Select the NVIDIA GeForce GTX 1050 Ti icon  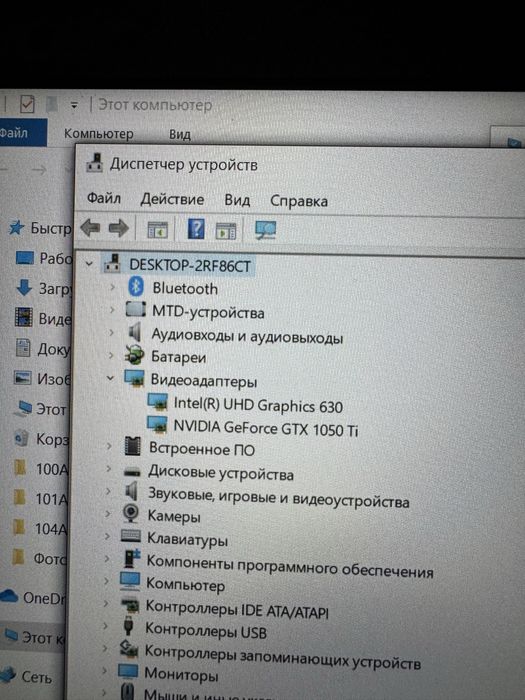tap(157, 425)
